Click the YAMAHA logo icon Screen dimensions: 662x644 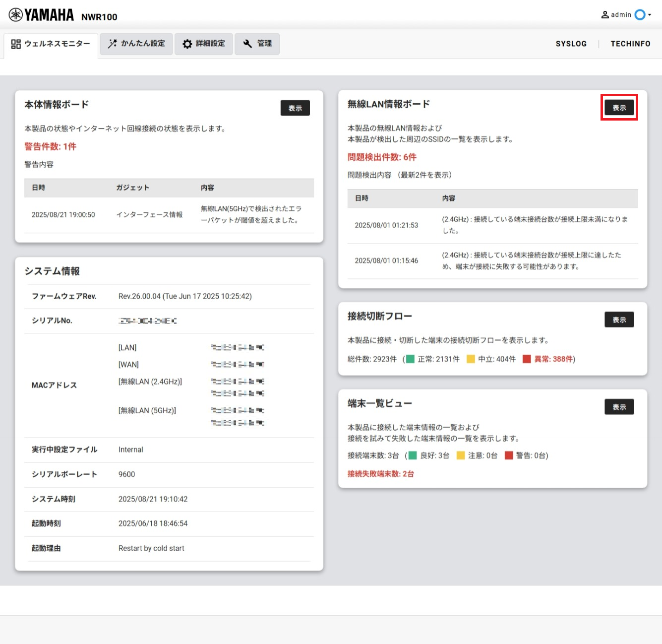15,15
